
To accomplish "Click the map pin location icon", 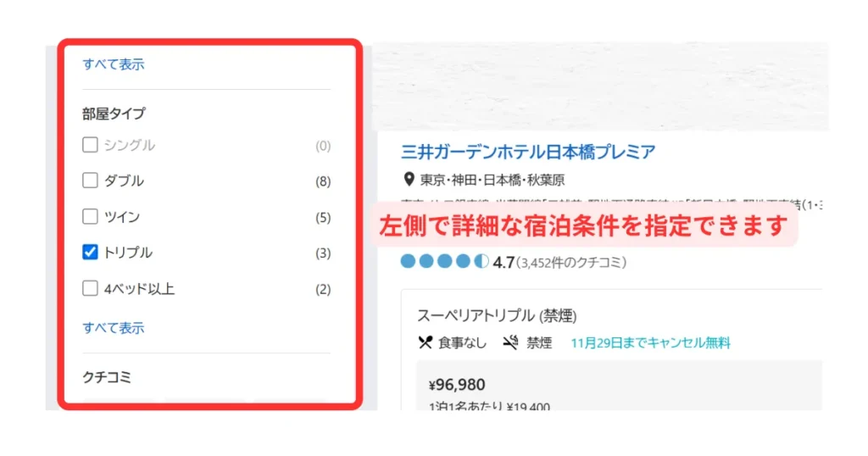I will point(409,180).
